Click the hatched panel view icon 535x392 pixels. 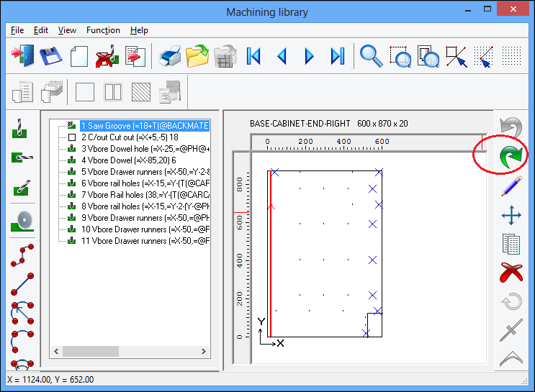click(x=141, y=92)
